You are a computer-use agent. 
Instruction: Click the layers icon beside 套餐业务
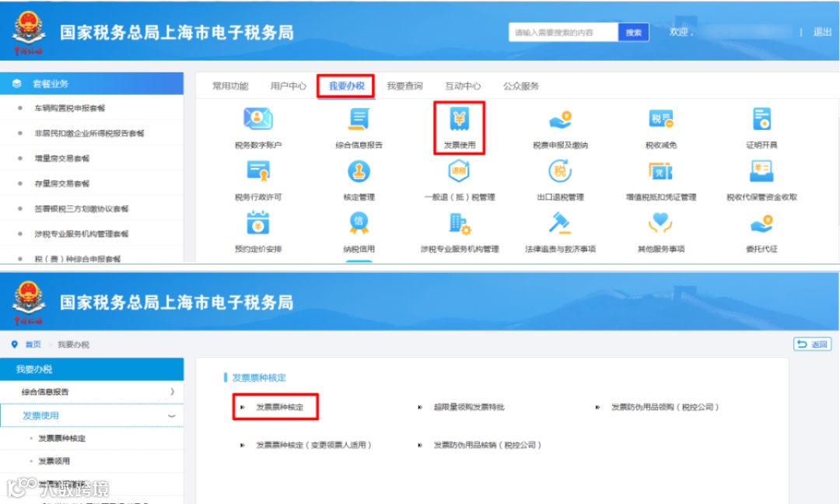16,83
